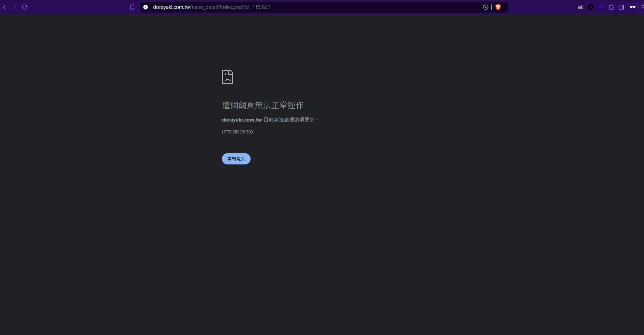Image resolution: width=644 pixels, height=335 pixels.
Task: Click the sunglasses private profile button
Action: [x=633, y=7]
